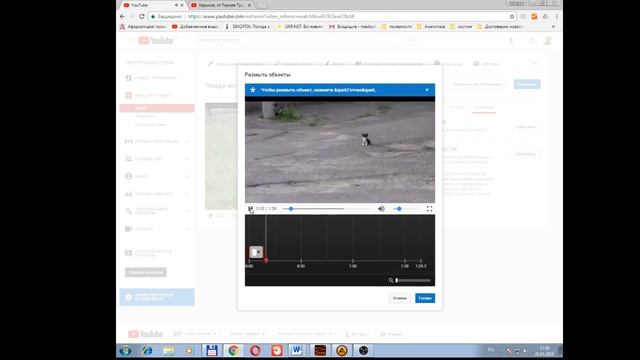640x360 pixels.
Task: Switch to the YouTube browser tab
Action: coord(153,5)
